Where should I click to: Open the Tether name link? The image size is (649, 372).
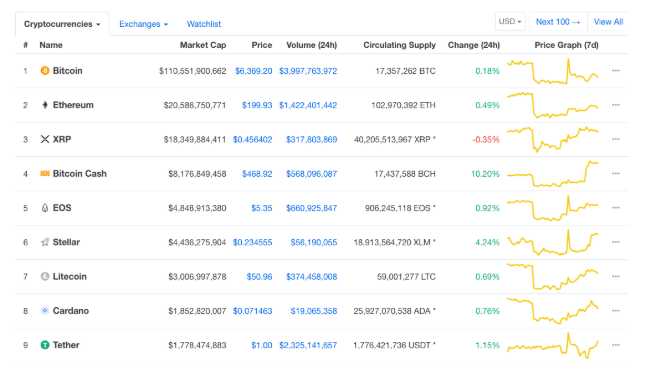click(x=66, y=345)
